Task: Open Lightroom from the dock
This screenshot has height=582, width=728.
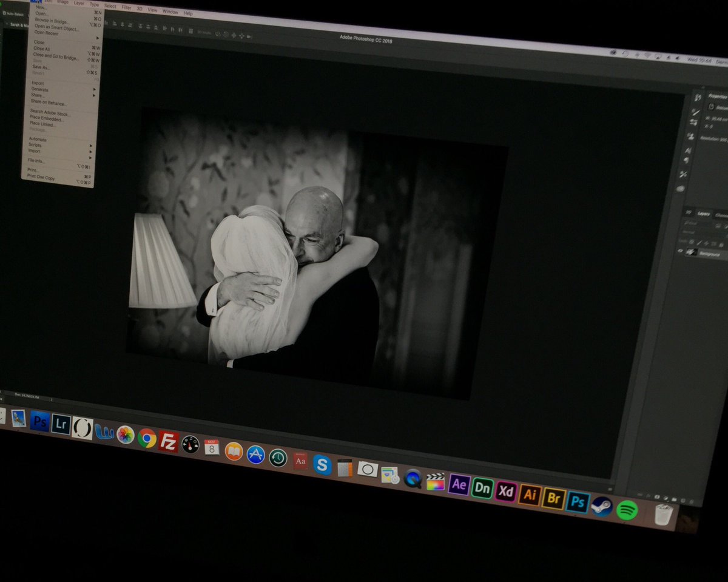Action: point(61,424)
